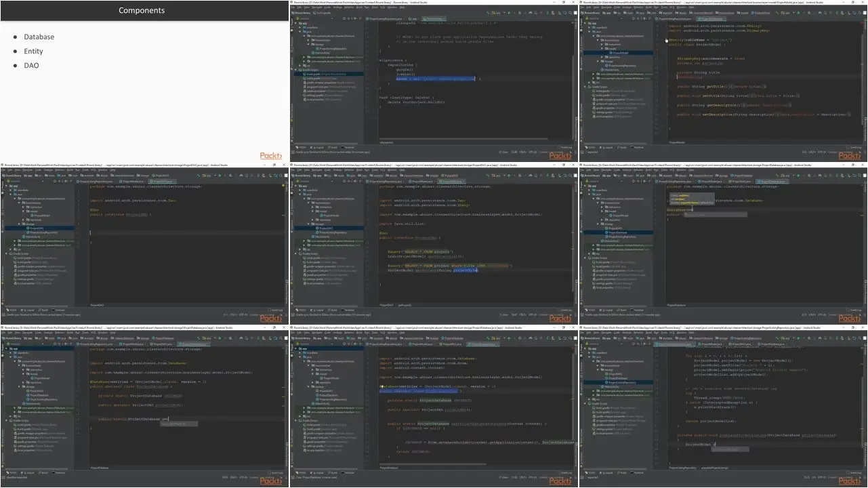
Task: Open Logcat tool tab in ProjectListingRepository frame
Action: (x=607, y=472)
